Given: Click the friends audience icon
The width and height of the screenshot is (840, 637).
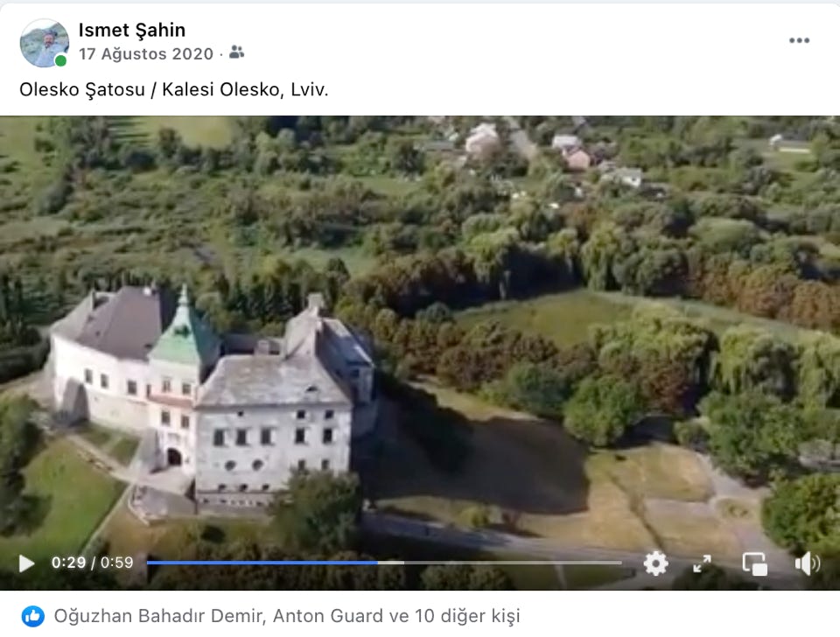Looking at the screenshot, I should [x=236, y=52].
